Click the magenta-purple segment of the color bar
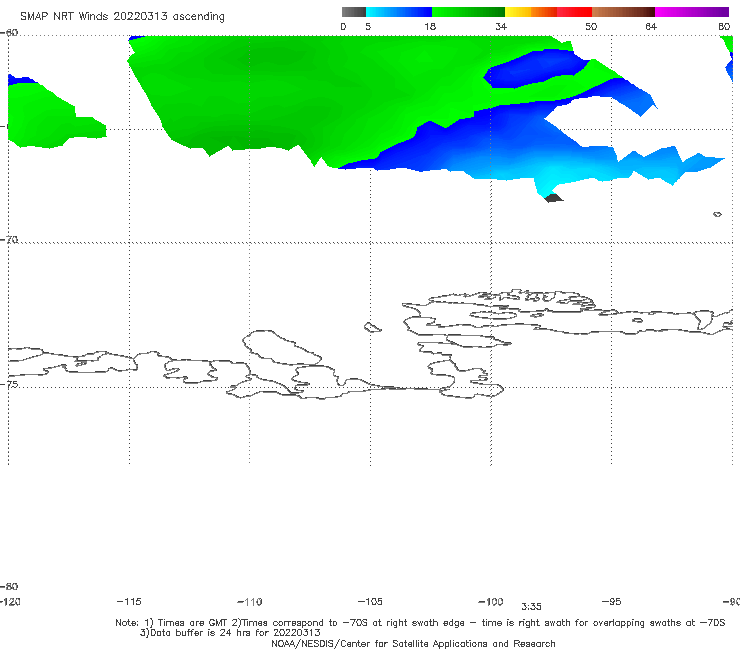 tap(692, 12)
